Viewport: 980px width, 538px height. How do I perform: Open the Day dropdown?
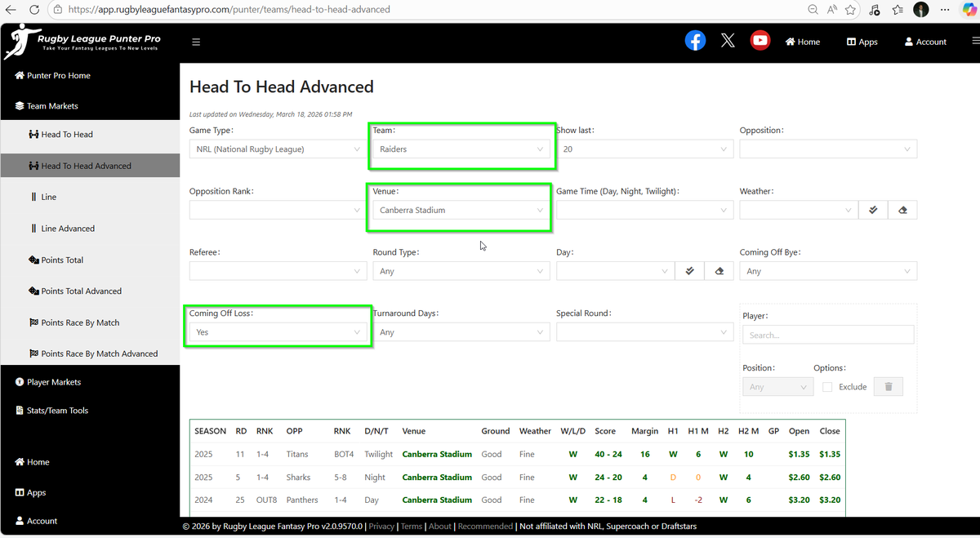(x=615, y=271)
